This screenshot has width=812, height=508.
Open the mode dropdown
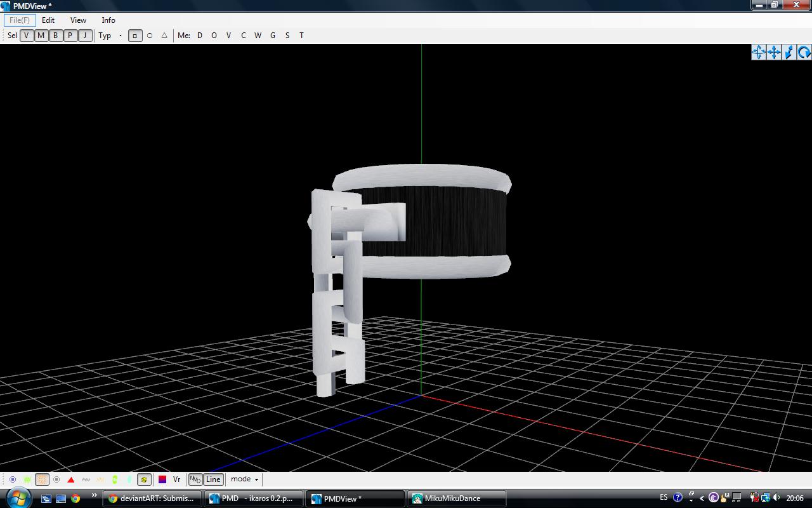pyautogui.click(x=245, y=479)
